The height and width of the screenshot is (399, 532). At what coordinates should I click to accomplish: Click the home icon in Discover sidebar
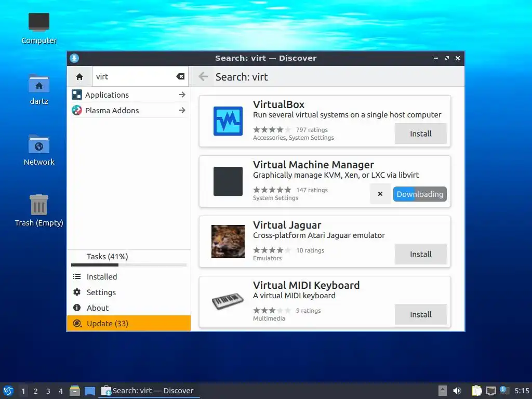pyautogui.click(x=79, y=77)
